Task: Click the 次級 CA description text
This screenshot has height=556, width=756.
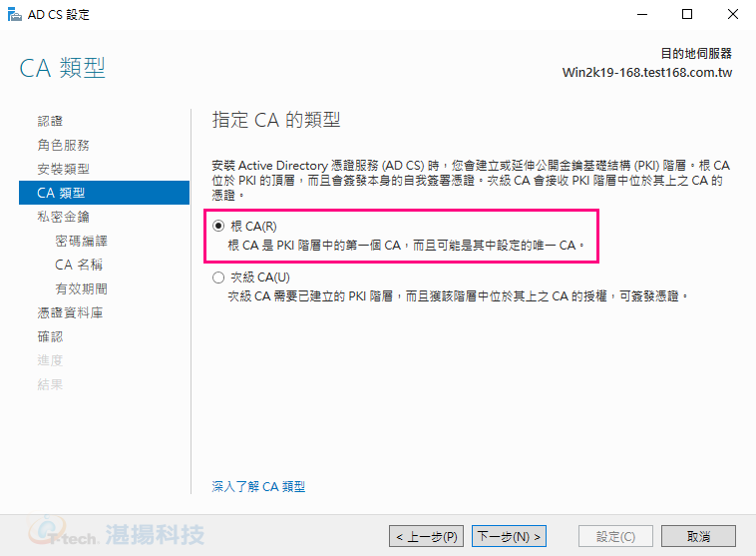Action: [458, 295]
